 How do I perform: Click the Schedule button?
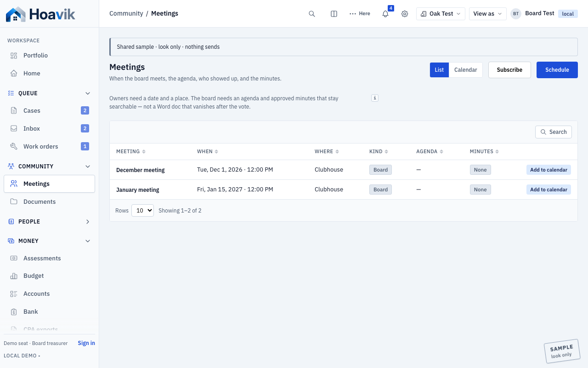click(557, 70)
